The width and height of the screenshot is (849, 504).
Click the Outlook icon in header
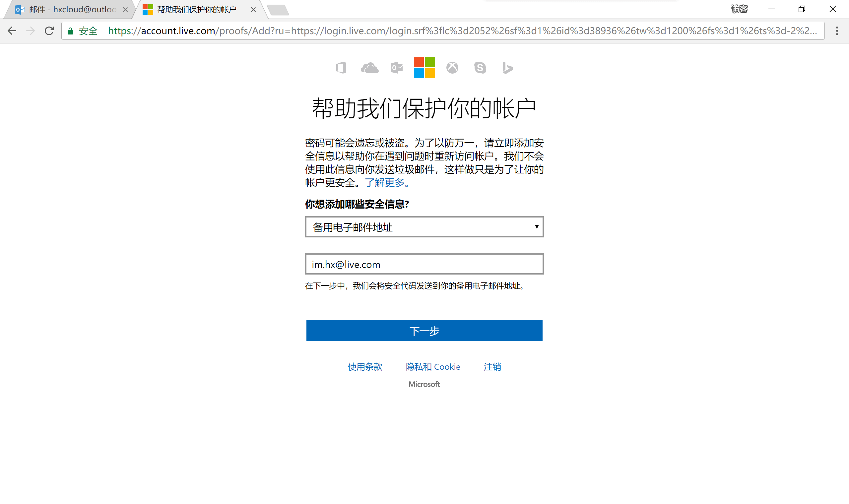pos(397,68)
